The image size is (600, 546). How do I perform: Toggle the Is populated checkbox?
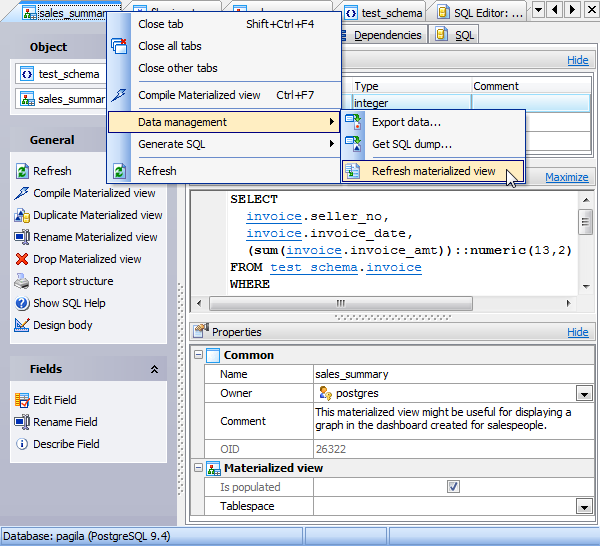coord(453,487)
